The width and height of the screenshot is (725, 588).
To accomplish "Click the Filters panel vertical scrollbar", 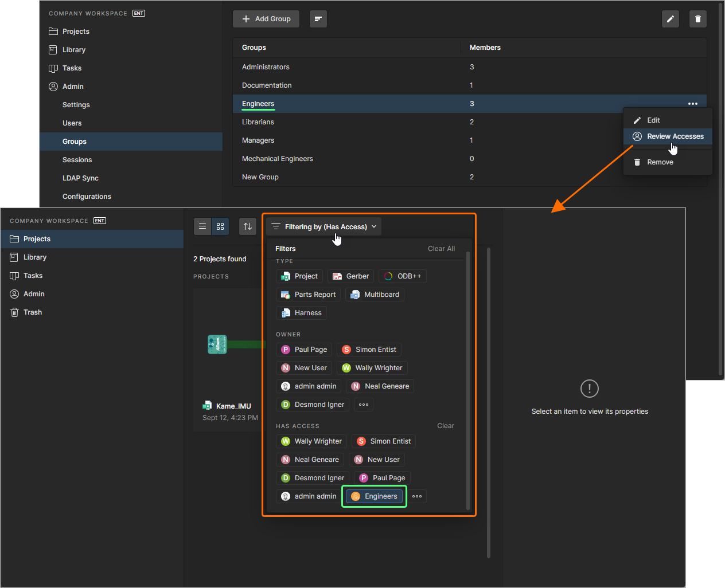I will (468, 379).
